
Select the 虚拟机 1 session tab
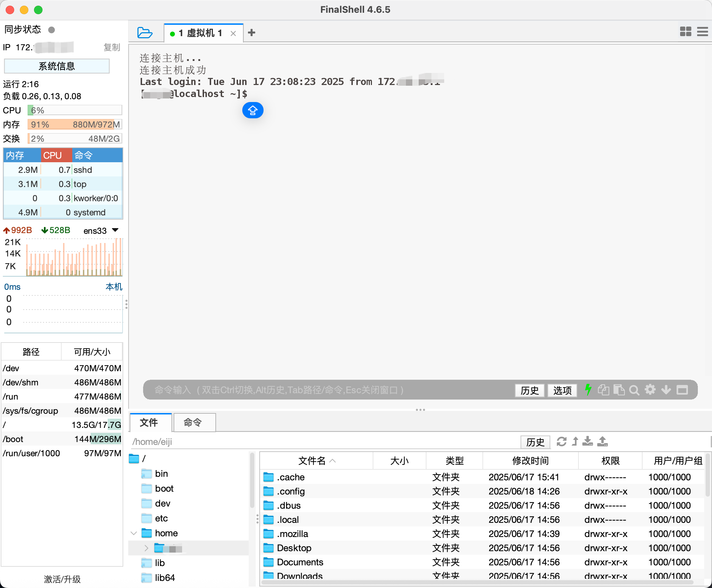click(x=200, y=33)
